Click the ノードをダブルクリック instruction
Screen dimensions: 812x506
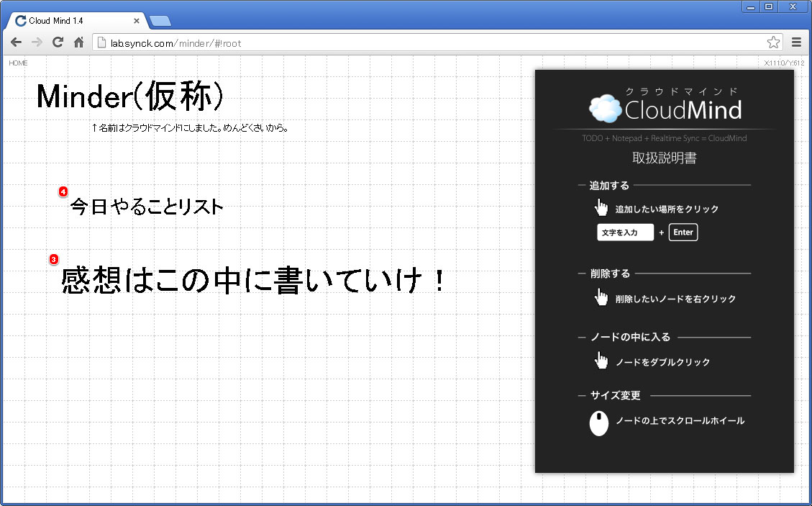tap(663, 362)
